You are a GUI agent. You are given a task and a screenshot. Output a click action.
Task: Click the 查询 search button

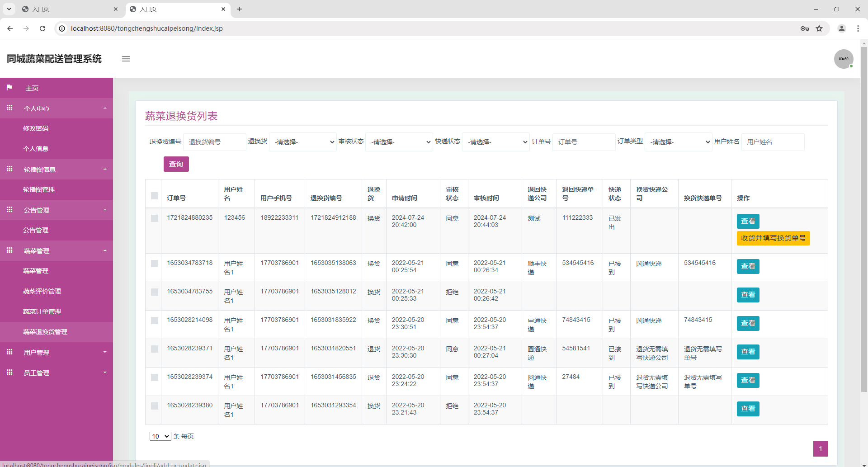pyautogui.click(x=176, y=164)
